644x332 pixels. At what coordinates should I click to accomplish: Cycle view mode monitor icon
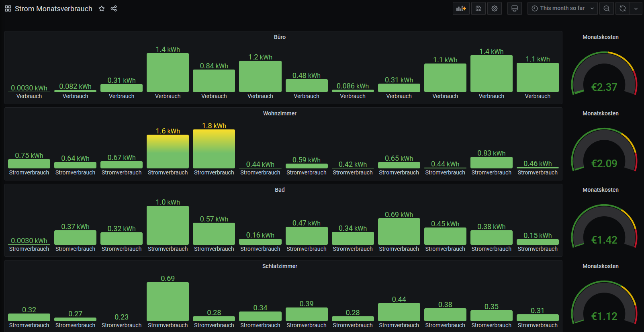click(515, 8)
